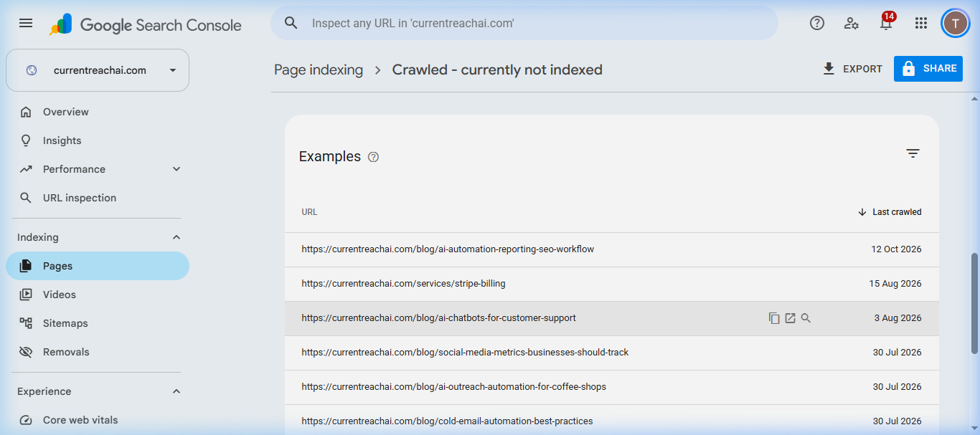
Task: Click the Crawled - currently not indexed title
Action: pos(497,70)
